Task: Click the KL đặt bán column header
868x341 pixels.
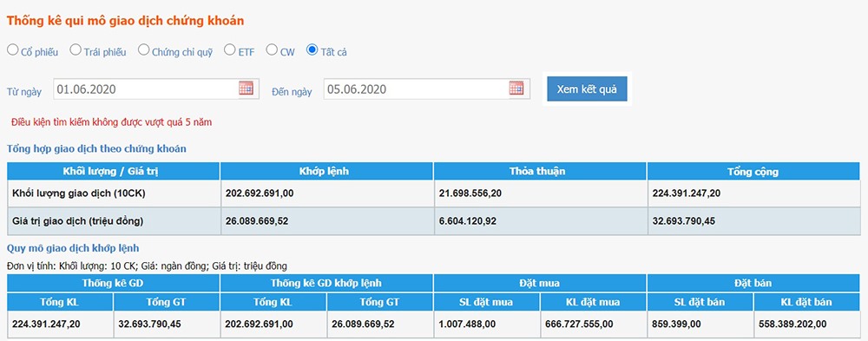Action: [x=807, y=302]
